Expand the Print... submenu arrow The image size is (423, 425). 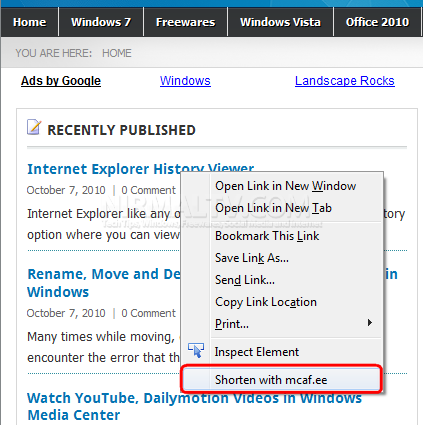coord(369,323)
